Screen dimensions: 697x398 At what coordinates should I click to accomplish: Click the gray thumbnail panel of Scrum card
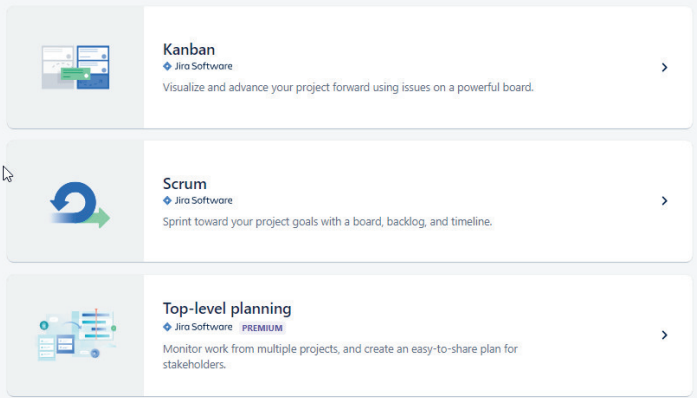76,201
